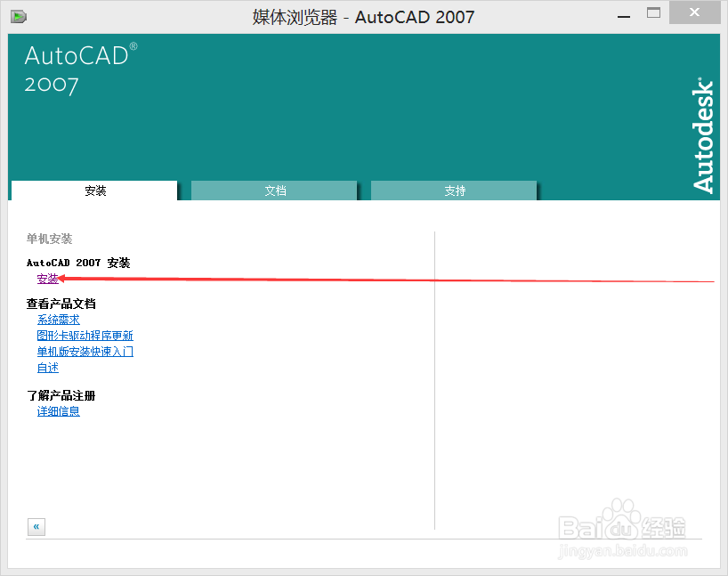Image resolution: width=728 pixels, height=576 pixels.
Task: Click the AutoCAD 2007 logo in banner
Action: [81, 69]
